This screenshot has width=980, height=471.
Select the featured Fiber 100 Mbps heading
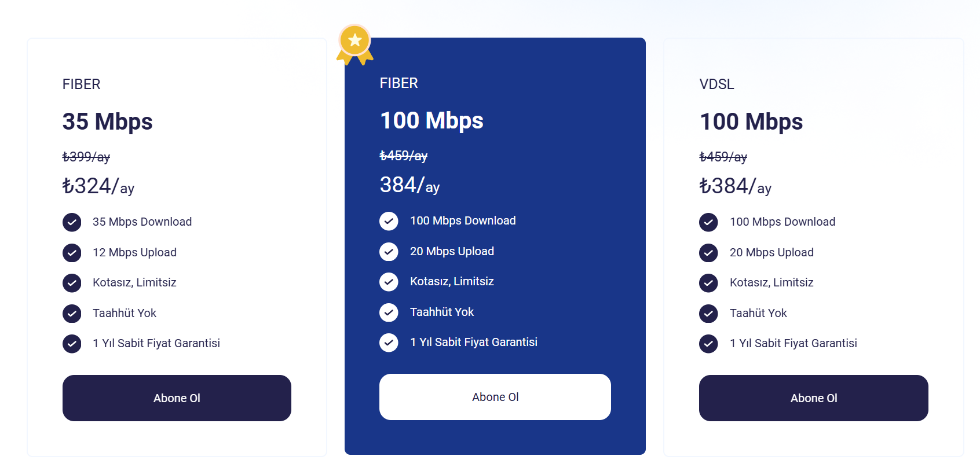click(432, 121)
